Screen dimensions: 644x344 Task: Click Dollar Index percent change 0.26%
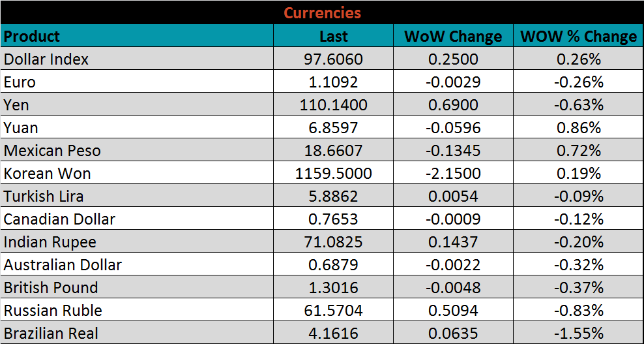click(x=578, y=59)
